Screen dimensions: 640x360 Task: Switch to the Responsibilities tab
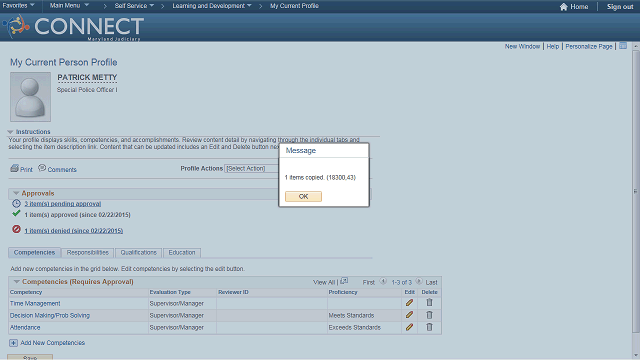click(88, 253)
